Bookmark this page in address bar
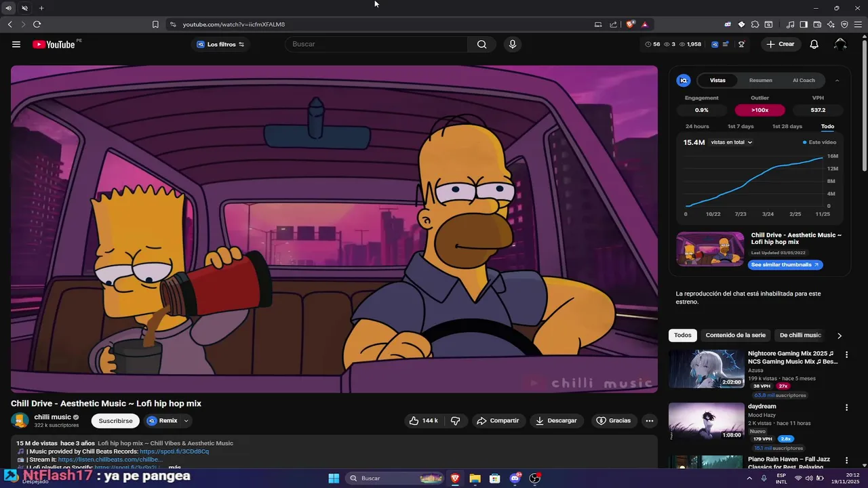868x488 pixels. click(x=155, y=24)
